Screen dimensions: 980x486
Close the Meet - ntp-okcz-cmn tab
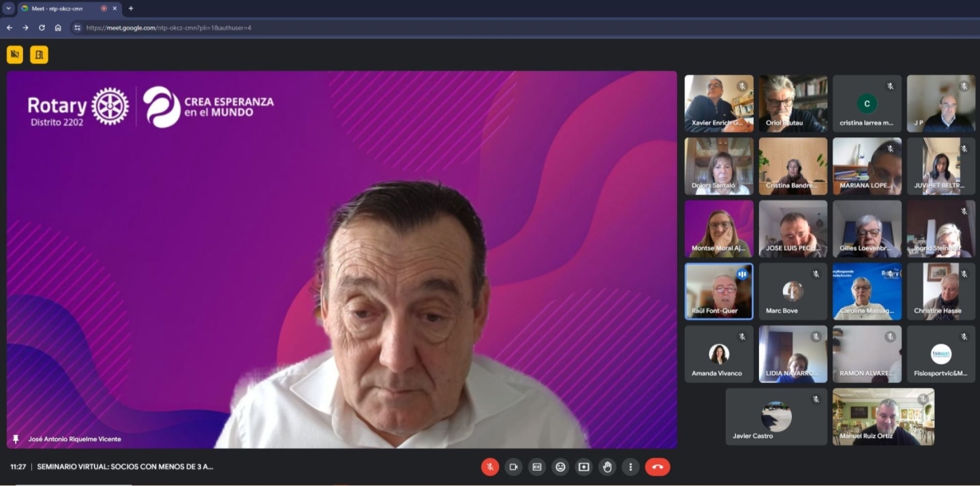tap(115, 8)
